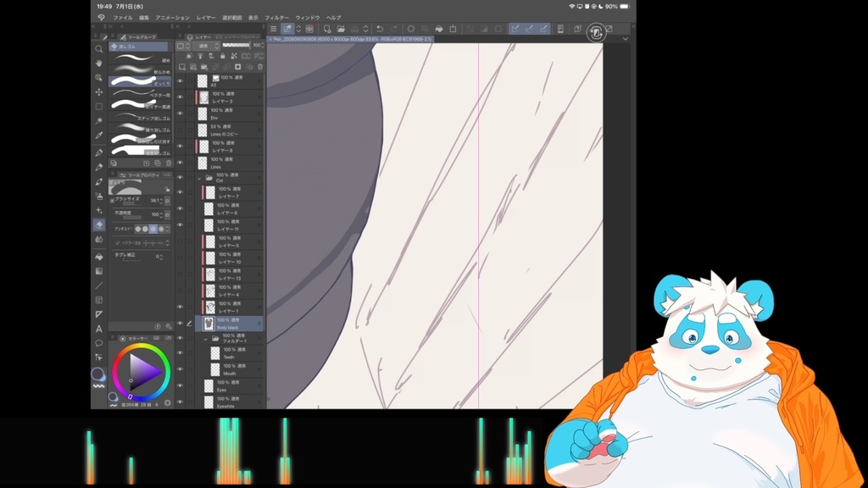
Task: Toggle visibility of Lines layer
Action: pos(180,163)
